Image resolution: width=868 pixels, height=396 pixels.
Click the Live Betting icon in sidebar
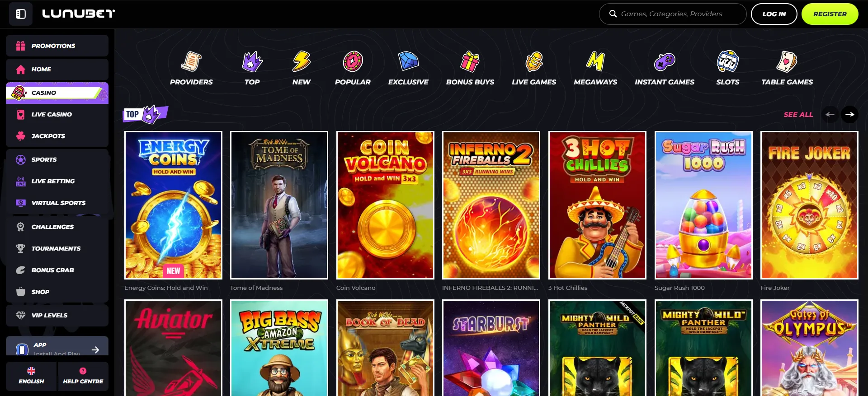click(x=21, y=181)
